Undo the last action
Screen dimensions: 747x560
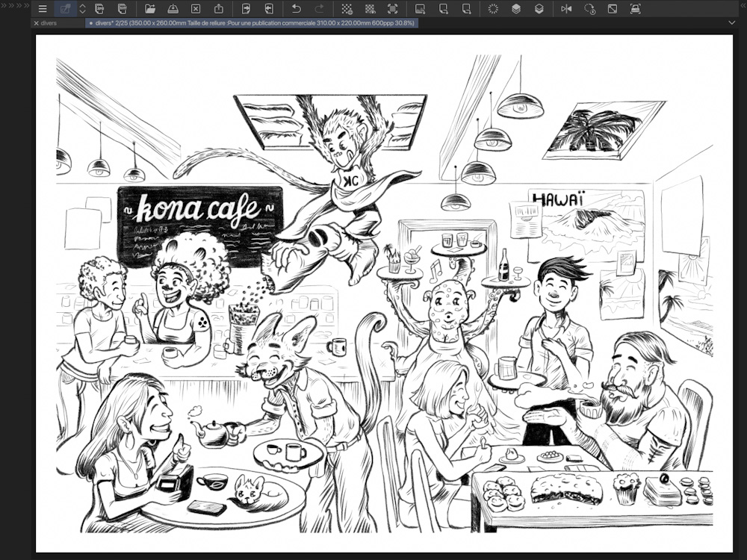[x=297, y=9]
